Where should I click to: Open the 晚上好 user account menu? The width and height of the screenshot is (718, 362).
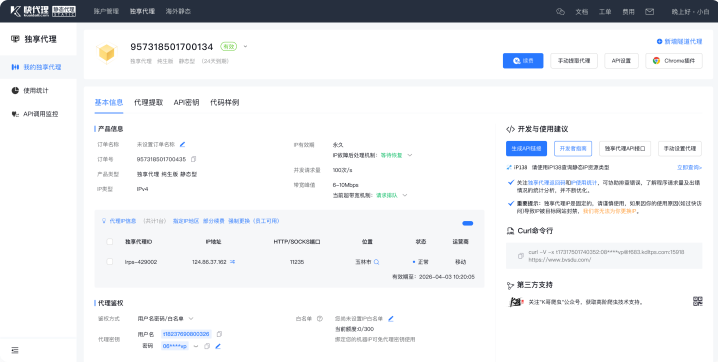pyautogui.click(x=690, y=12)
